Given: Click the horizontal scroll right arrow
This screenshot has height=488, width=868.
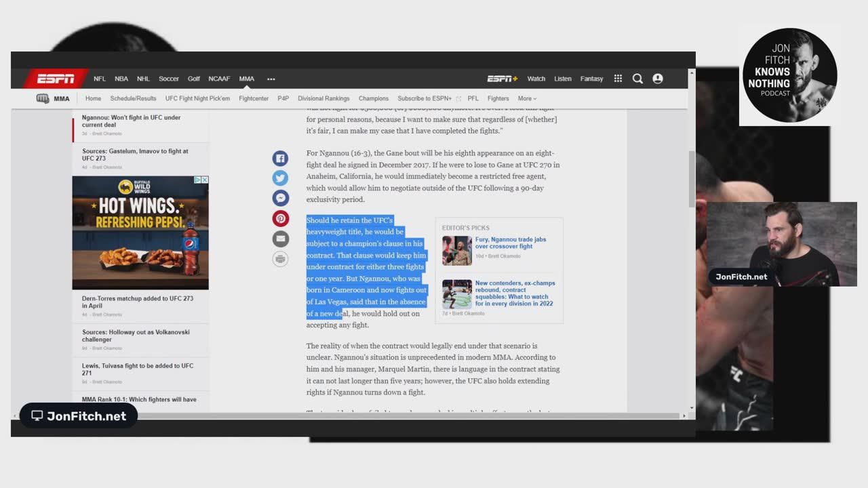Looking at the screenshot, I should click(x=684, y=415).
